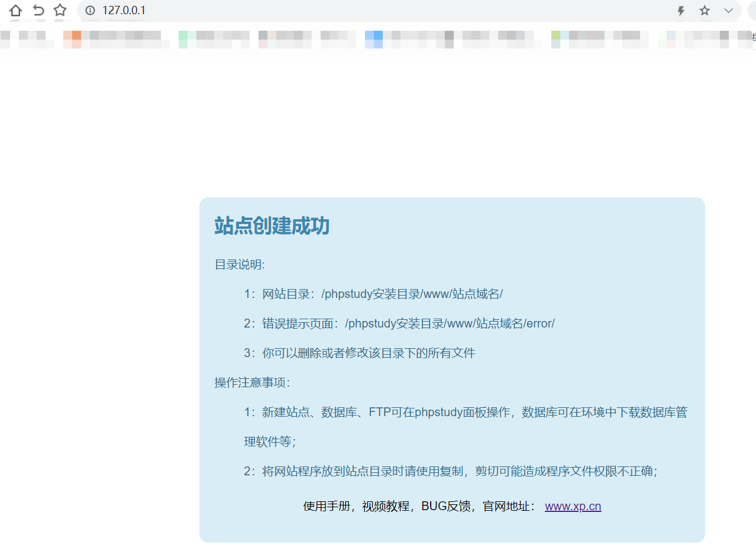
Task: Click the favorite star icon in address bar
Action: click(705, 11)
